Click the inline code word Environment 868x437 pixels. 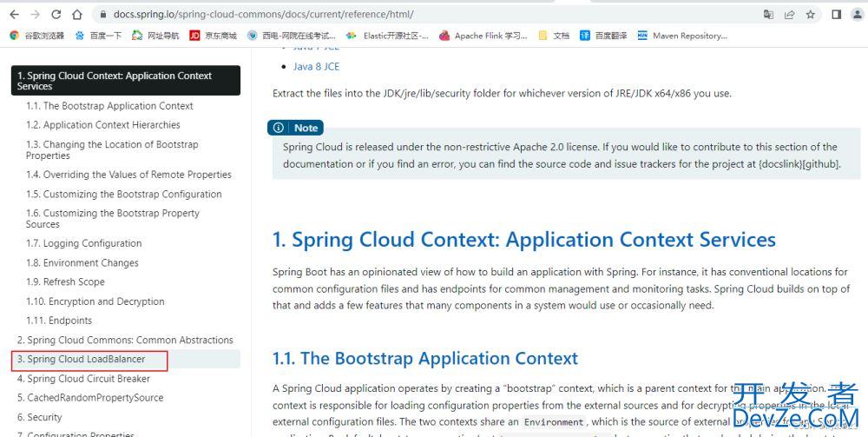(554, 422)
